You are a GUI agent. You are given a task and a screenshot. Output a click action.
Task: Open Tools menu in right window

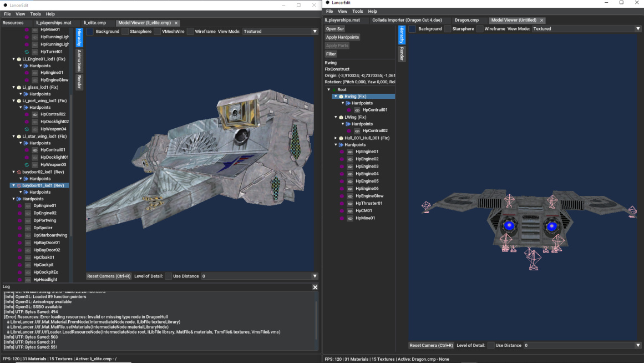coord(358,11)
